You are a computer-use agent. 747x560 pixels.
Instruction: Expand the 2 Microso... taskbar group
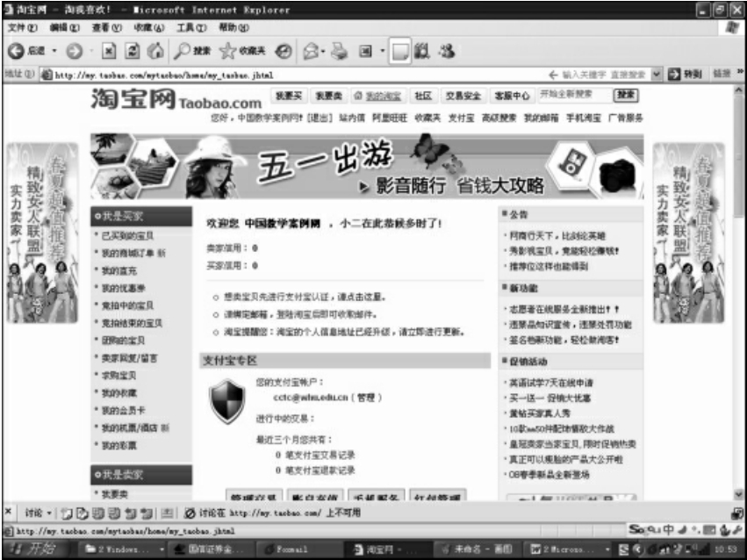click(x=607, y=549)
